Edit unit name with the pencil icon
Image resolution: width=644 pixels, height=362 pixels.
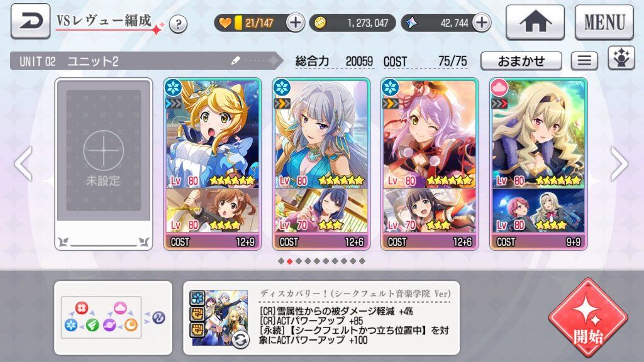coord(236,61)
